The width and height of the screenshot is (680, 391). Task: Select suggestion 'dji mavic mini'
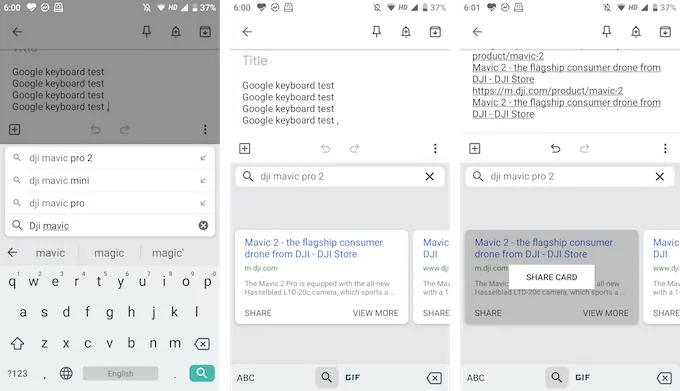pyautogui.click(x=110, y=180)
